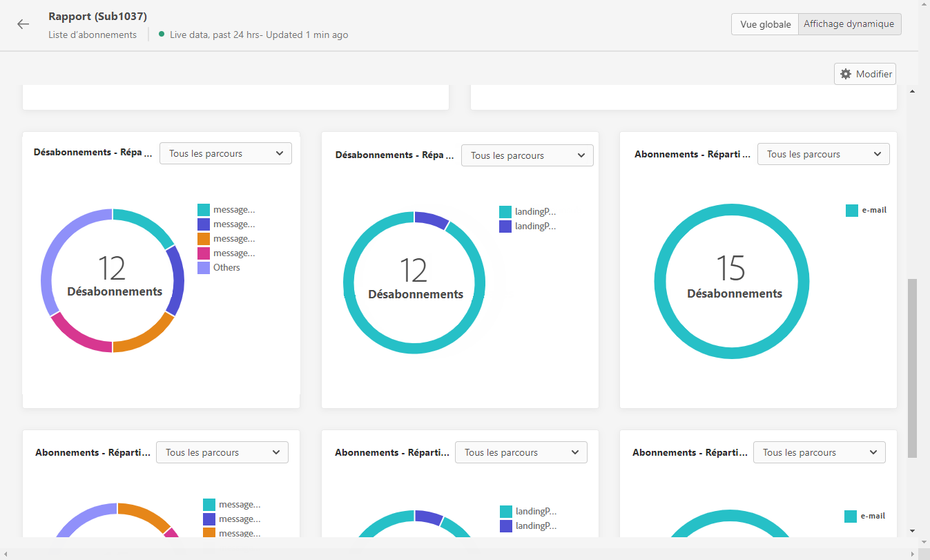Click orange message swatch in Désabonnements card legend
930x560 pixels.
204,239
